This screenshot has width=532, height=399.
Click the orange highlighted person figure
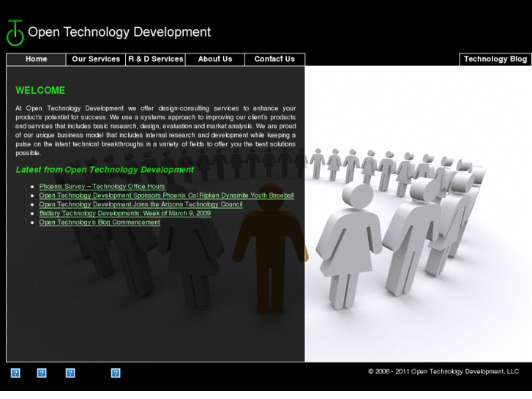271,248
